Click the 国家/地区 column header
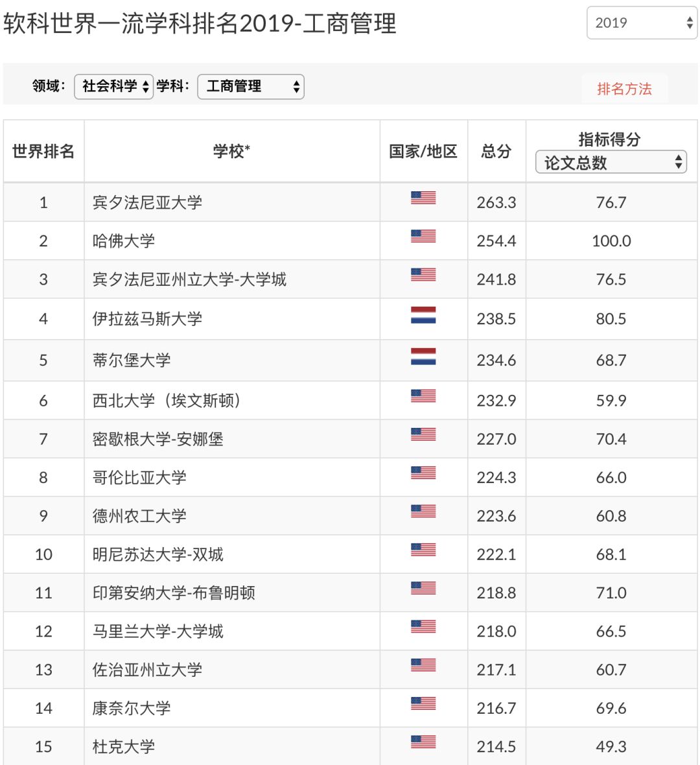 423,151
